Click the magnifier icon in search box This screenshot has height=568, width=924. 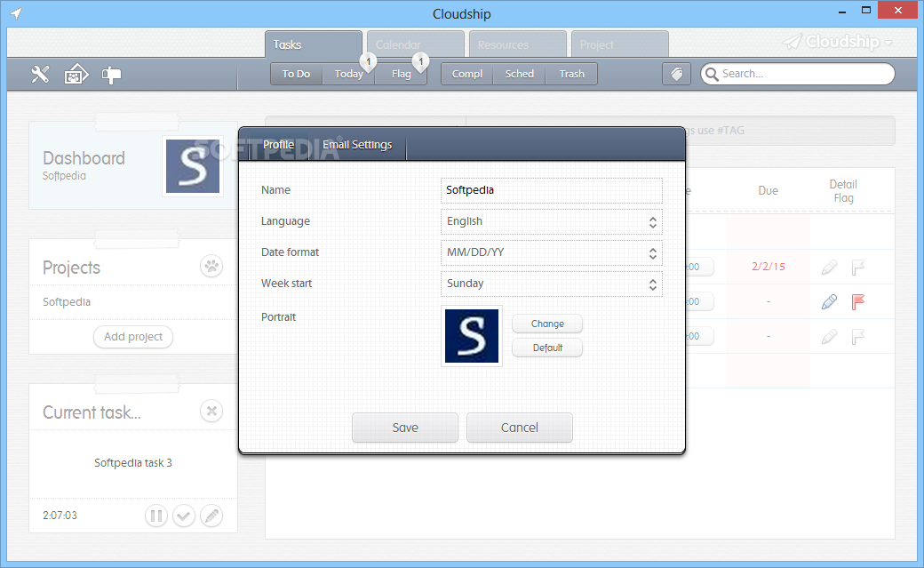(x=712, y=74)
